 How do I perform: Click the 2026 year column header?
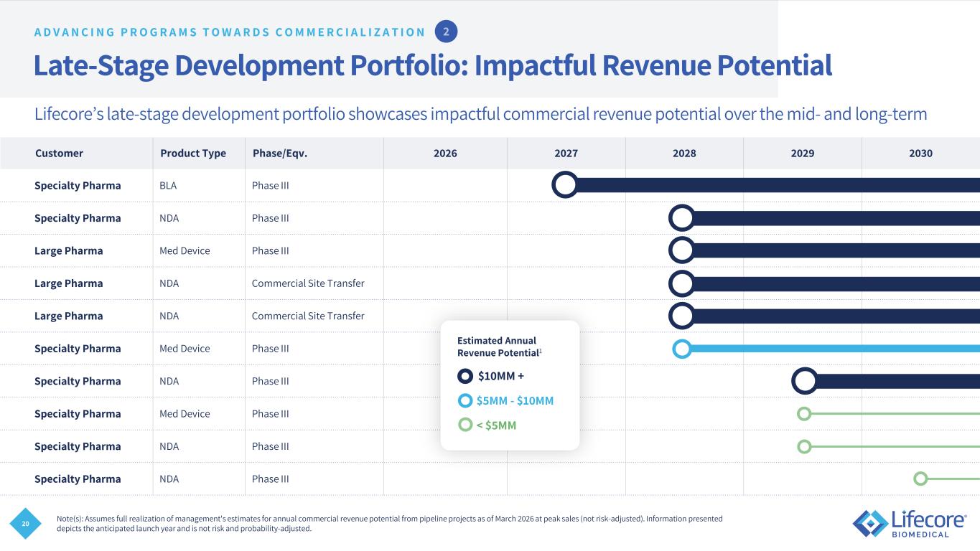(x=445, y=153)
